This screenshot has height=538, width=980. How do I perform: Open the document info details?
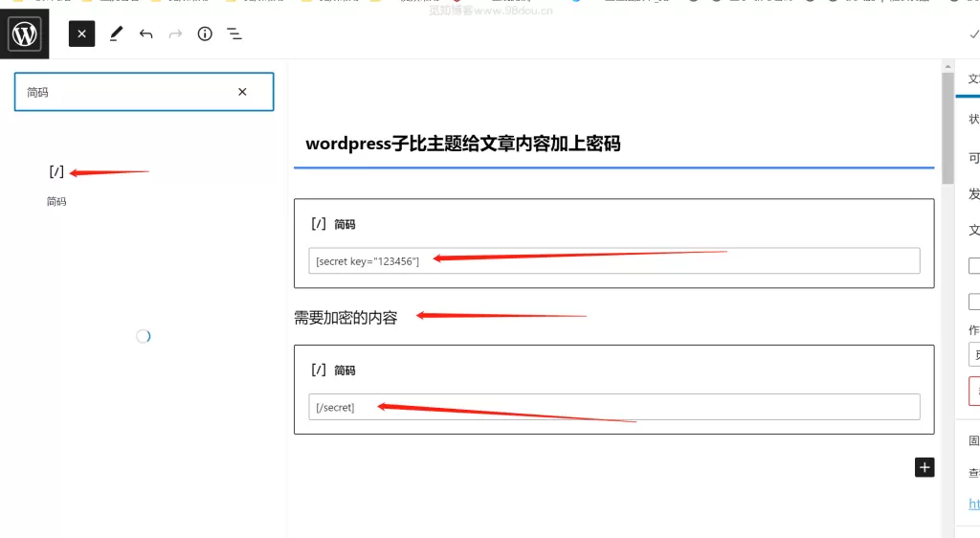point(205,34)
